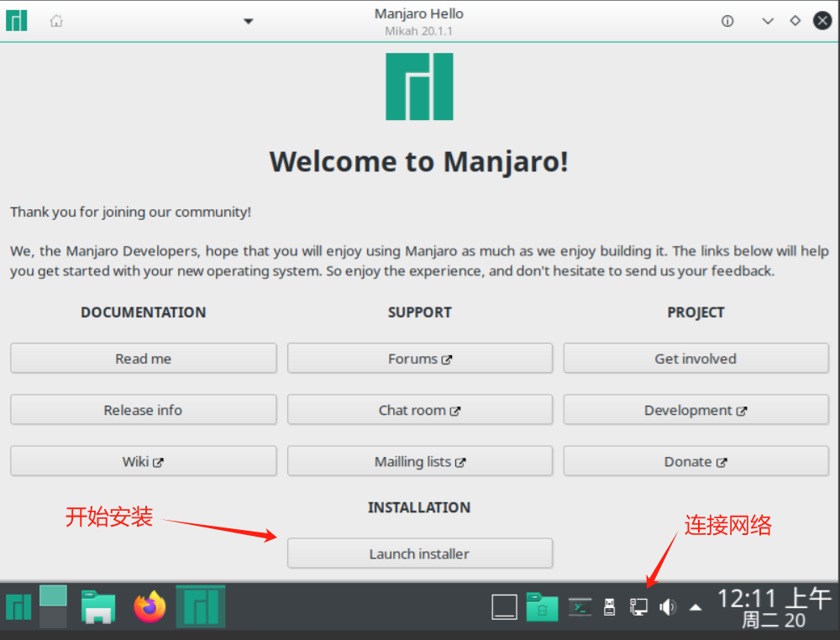Image resolution: width=840 pixels, height=640 pixels.
Task: Open the About info icon
Action: (728, 21)
